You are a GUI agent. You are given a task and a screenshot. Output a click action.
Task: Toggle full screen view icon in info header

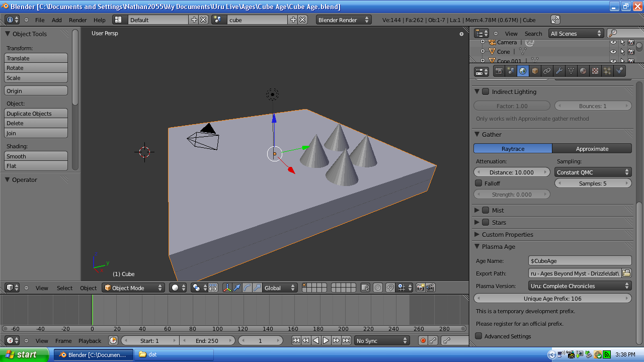click(555, 20)
